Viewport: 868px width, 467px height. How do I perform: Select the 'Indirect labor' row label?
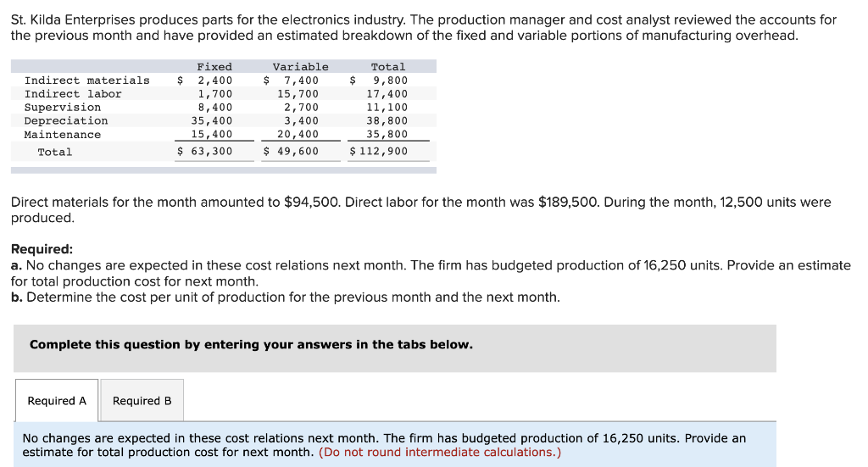73,94
